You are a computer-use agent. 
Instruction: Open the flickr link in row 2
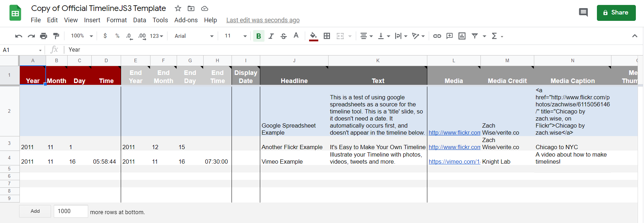454,133
